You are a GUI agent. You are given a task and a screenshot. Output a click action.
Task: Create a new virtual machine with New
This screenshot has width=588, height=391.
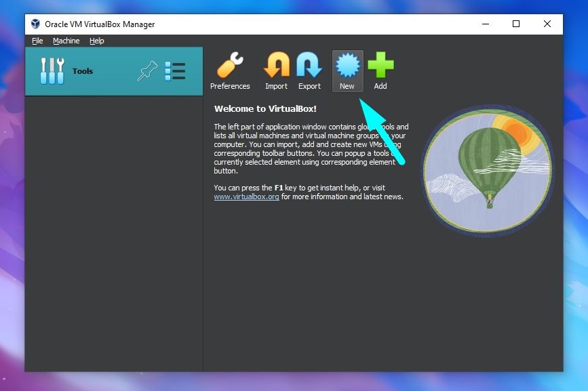click(x=348, y=71)
